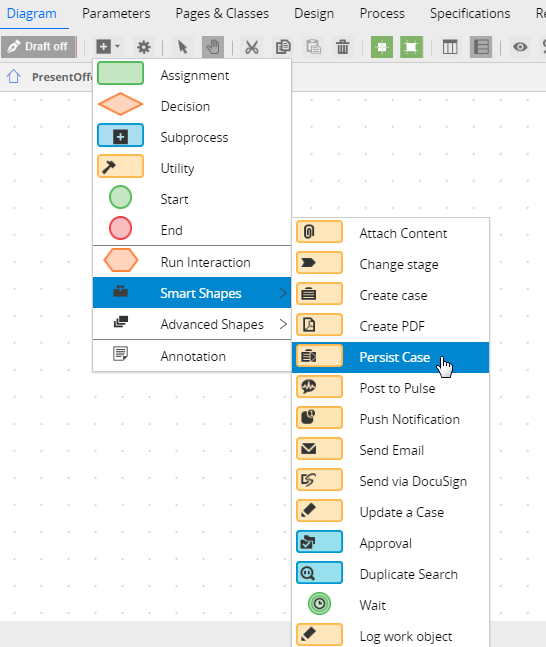
Task: Open the Pages & Classes tab
Action: 222,14
